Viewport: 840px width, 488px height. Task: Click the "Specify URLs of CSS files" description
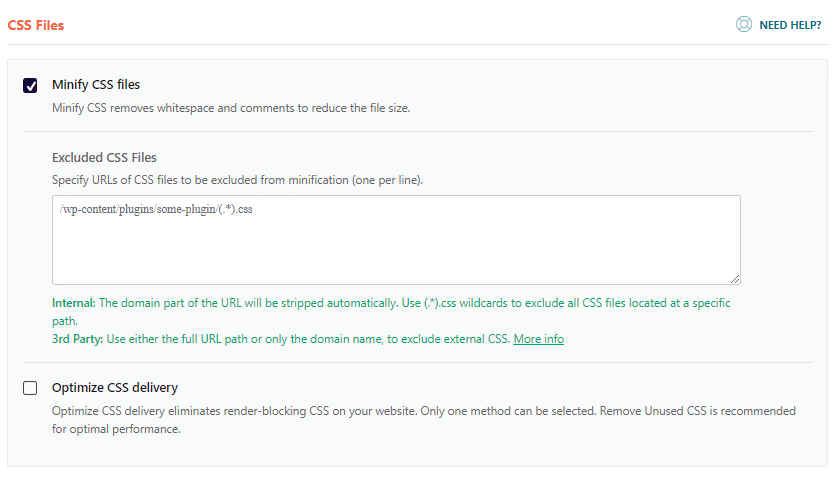[237, 180]
